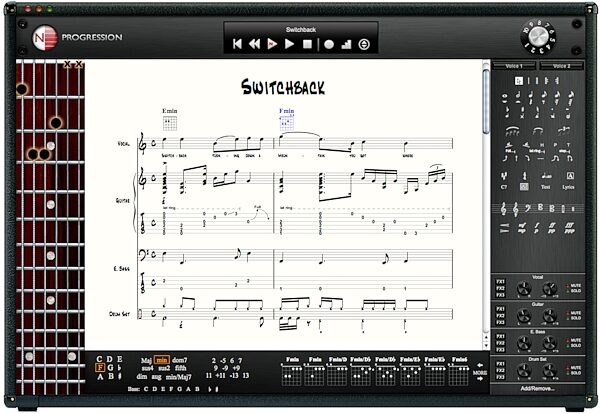Viewport: 600px width, 414px height.
Task: Open FX3 slot on the Guitar track
Action: point(500,322)
